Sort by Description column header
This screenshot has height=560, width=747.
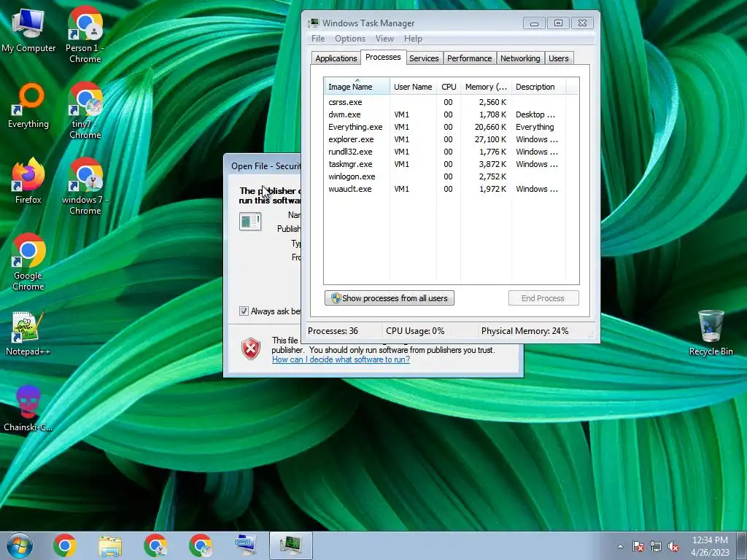[x=538, y=87]
